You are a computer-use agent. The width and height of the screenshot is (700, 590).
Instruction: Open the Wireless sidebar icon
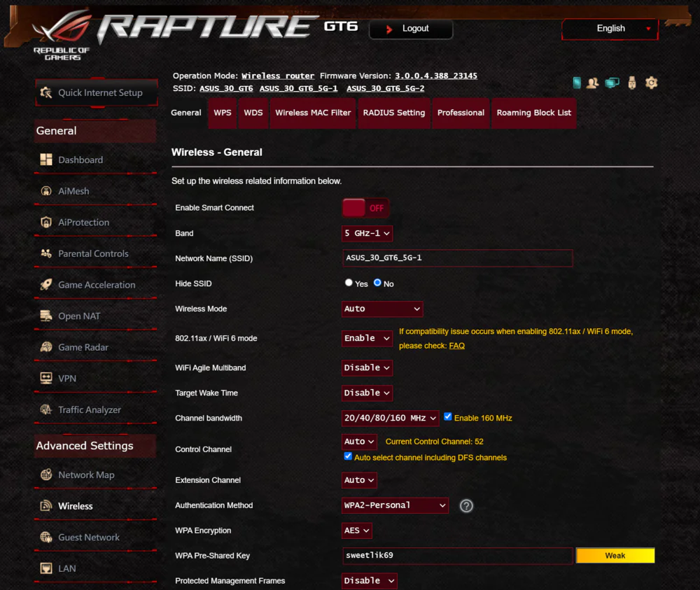[x=46, y=506]
